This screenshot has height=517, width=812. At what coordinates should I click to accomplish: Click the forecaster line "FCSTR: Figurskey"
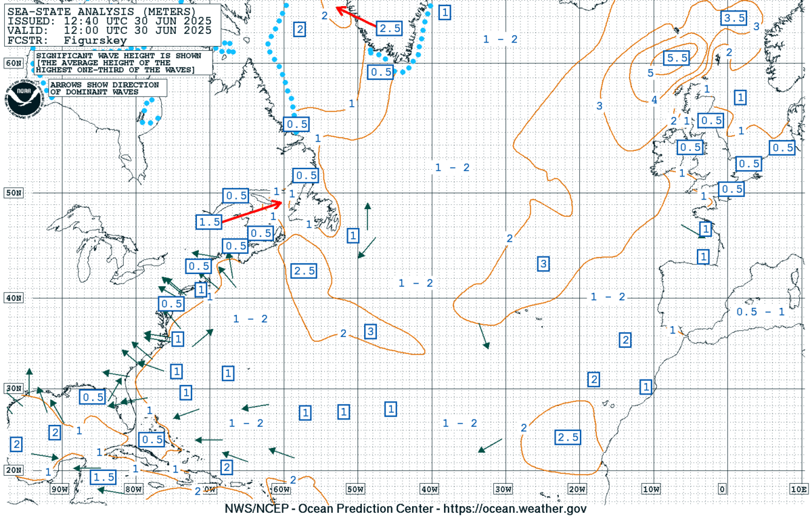click(68, 41)
